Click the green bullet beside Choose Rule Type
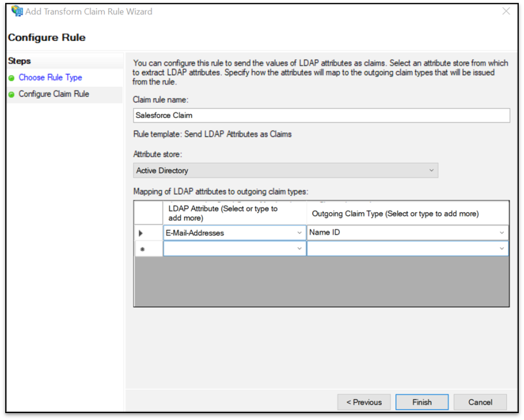This screenshot has height=420, width=524. click(12, 78)
